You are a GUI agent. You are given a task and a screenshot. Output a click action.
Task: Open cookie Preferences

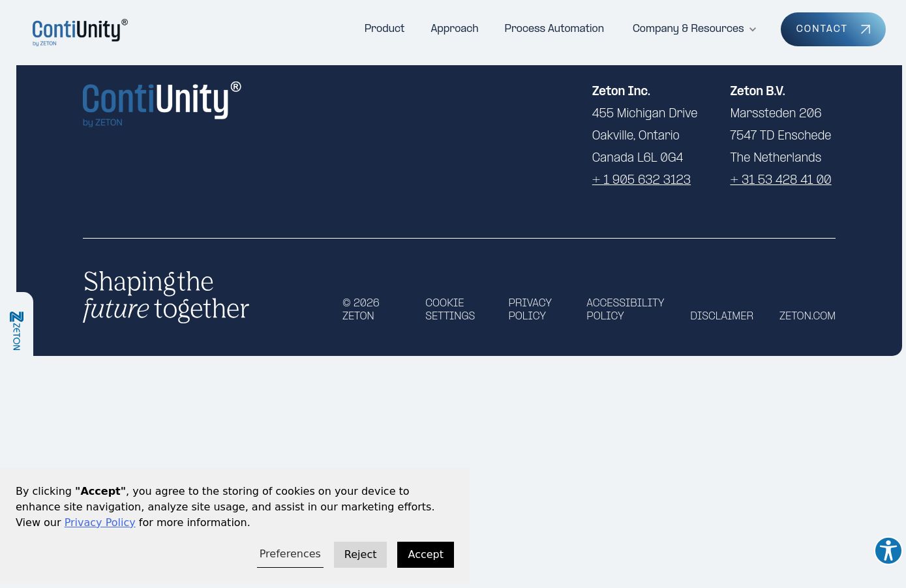(x=290, y=554)
